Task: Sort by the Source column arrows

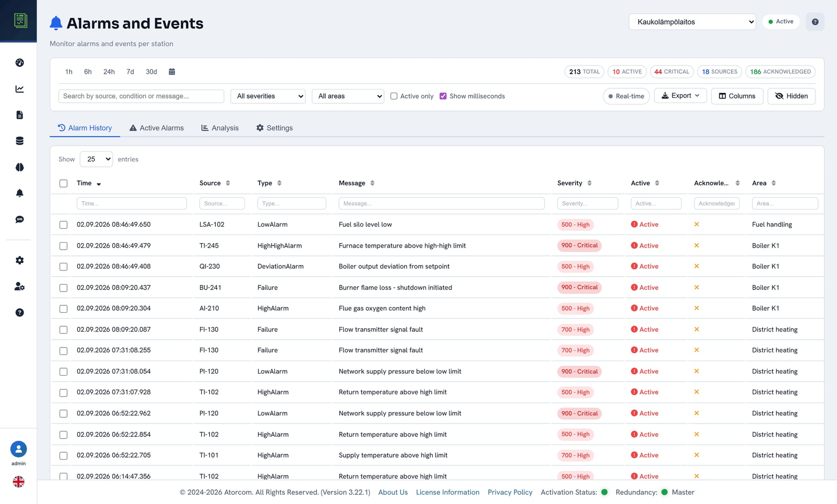Action: (228, 183)
